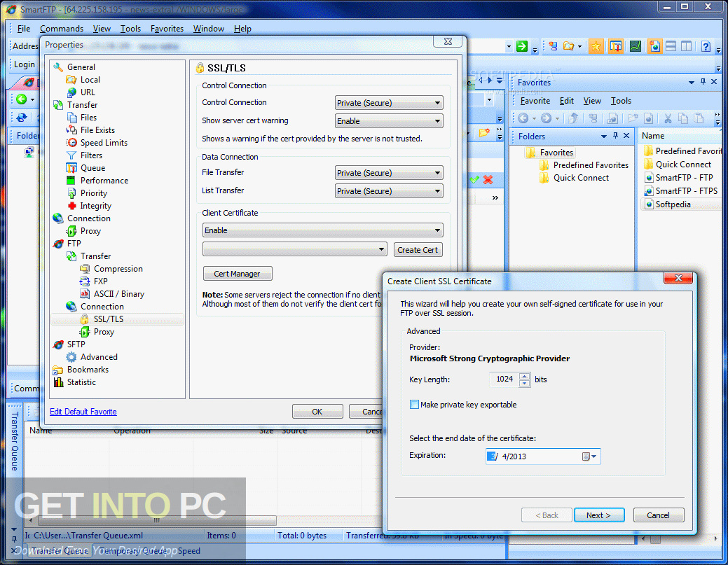Select Quick Connect in Folders tree
This screenshot has height=565, width=728.
pos(581,178)
